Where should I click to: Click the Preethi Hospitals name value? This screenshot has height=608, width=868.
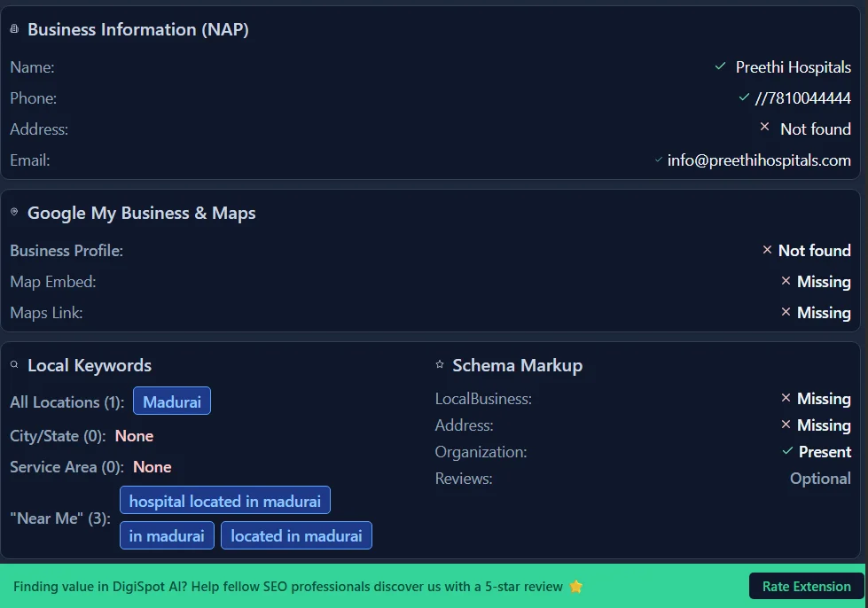794,67
